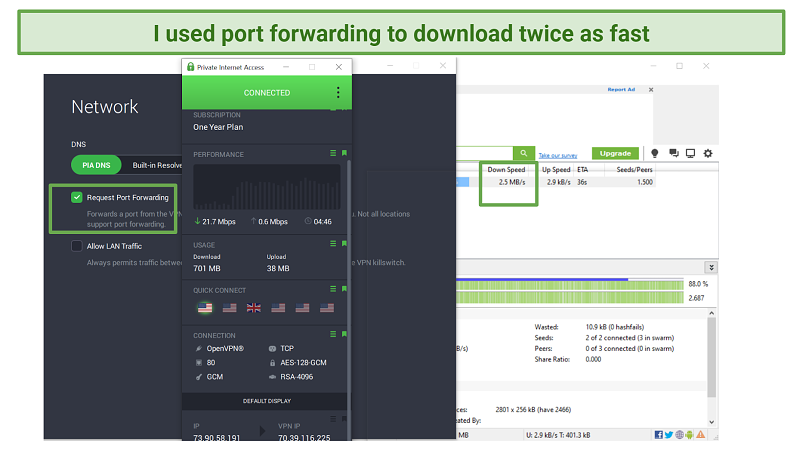The image size is (806, 453).
Task: Click the AES-128-GCM encryption entry
Action: pyautogui.click(x=298, y=363)
